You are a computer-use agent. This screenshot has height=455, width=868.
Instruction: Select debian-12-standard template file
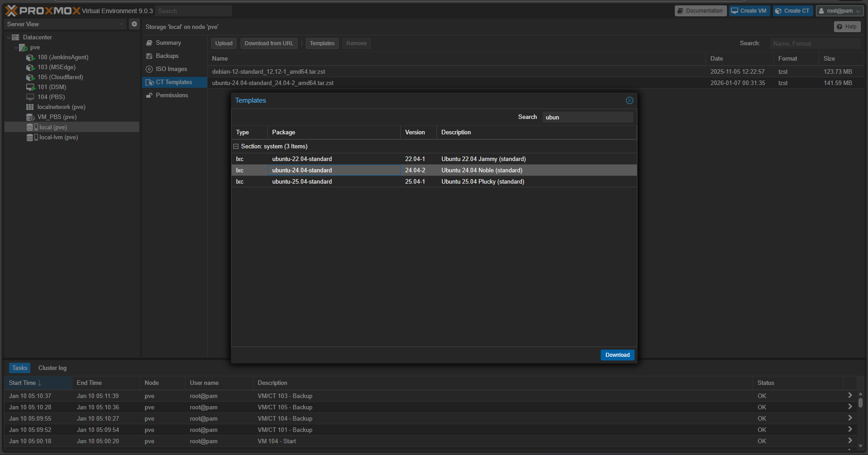click(536, 71)
